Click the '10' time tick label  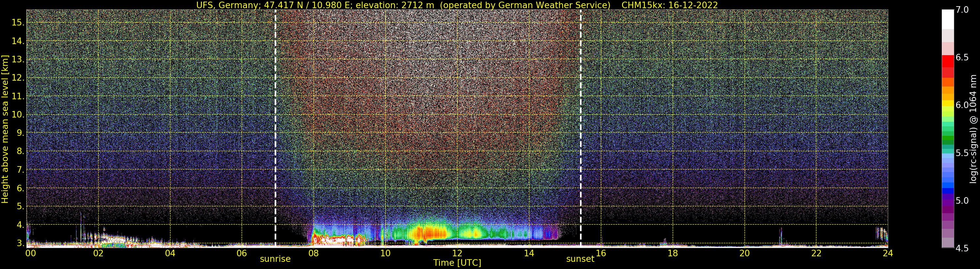coord(385,253)
